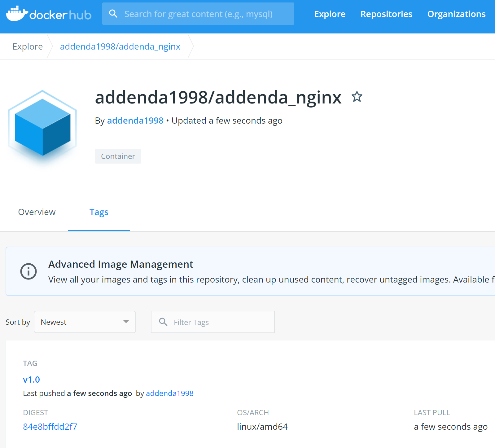This screenshot has width=495, height=448.
Task: Click the DIGEST column label
Action: pyautogui.click(x=36, y=413)
